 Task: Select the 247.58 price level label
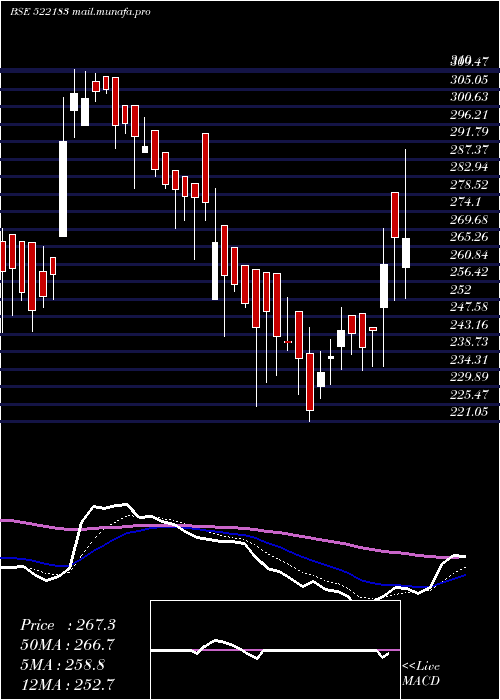[468, 307]
